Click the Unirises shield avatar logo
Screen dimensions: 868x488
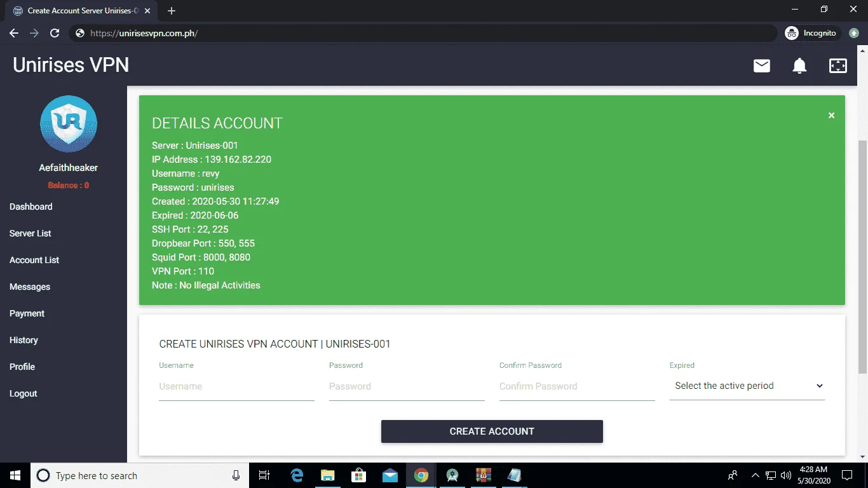point(69,124)
